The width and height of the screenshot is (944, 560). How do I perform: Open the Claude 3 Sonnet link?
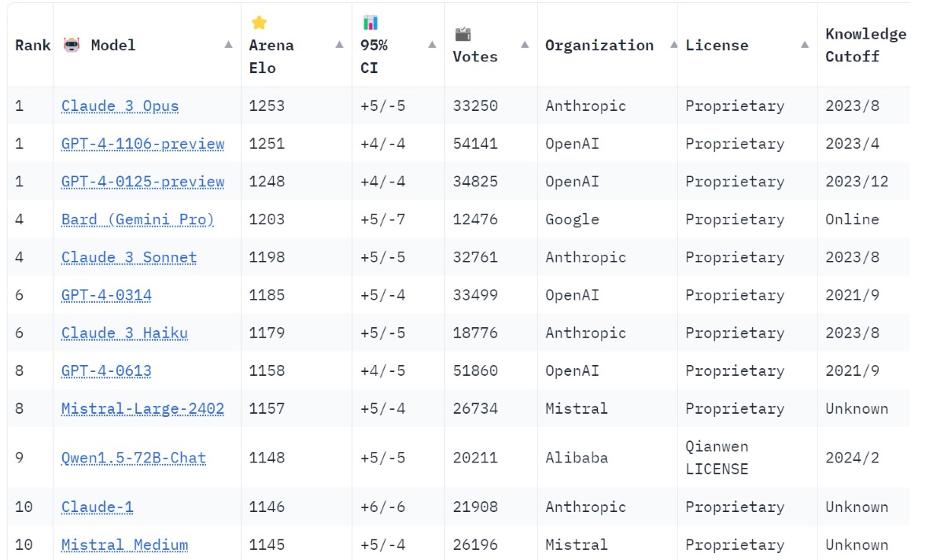tap(129, 257)
